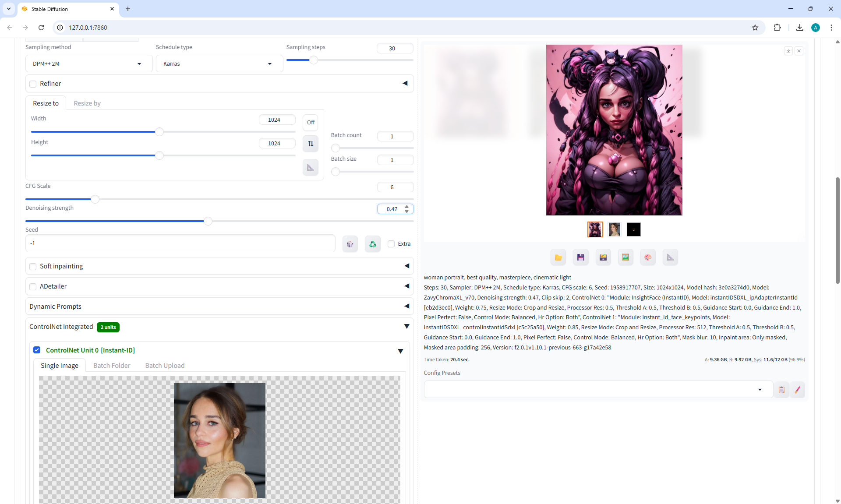This screenshot has height=504, width=841.
Task: Open the Sampling method dropdown
Action: [x=88, y=63]
